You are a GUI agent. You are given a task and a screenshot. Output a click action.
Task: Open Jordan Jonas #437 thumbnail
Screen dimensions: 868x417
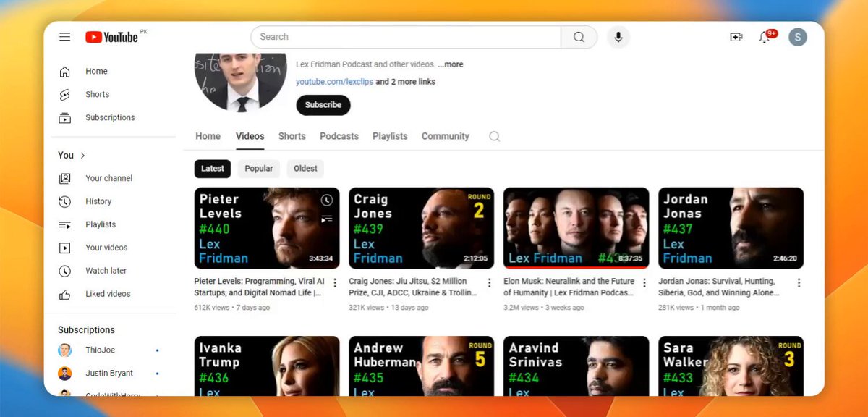click(731, 228)
